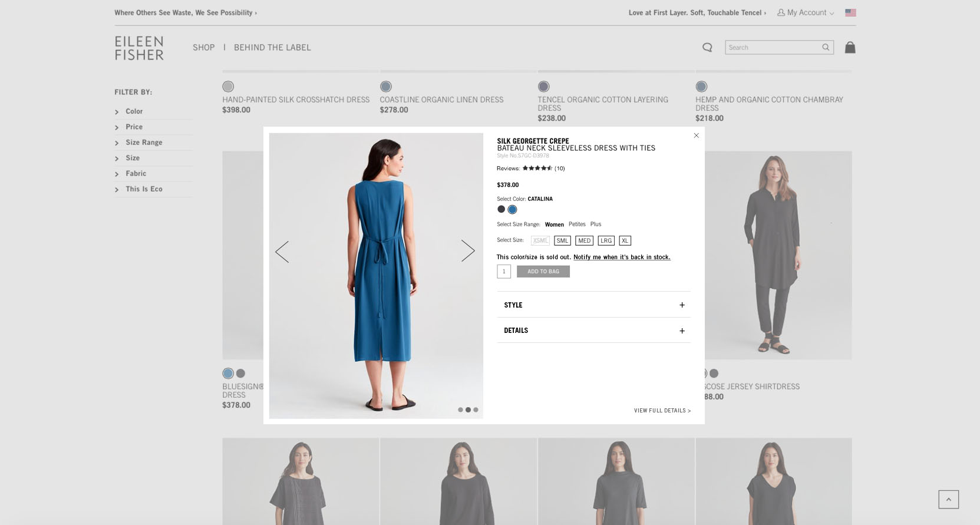Switch size range to Plus
980x525 pixels.
(x=596, y=224)
